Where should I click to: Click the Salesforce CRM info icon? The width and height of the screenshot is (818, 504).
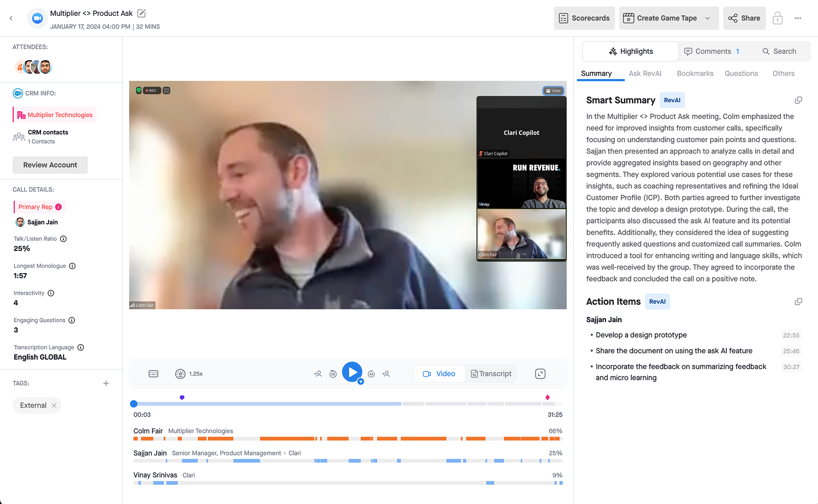[17, 93]
